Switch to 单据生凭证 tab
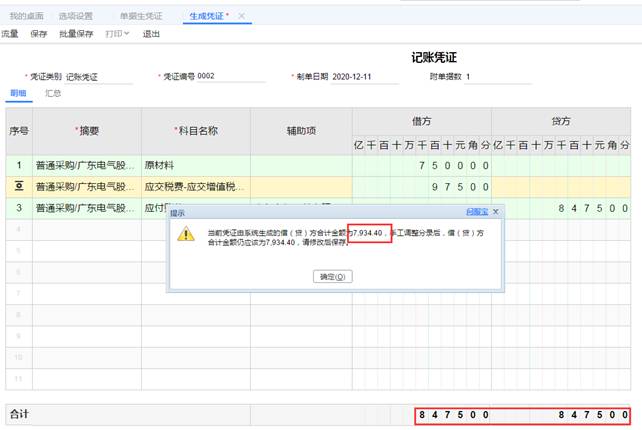The width and height of the screenshot is (642, 430). pos(140,17)
